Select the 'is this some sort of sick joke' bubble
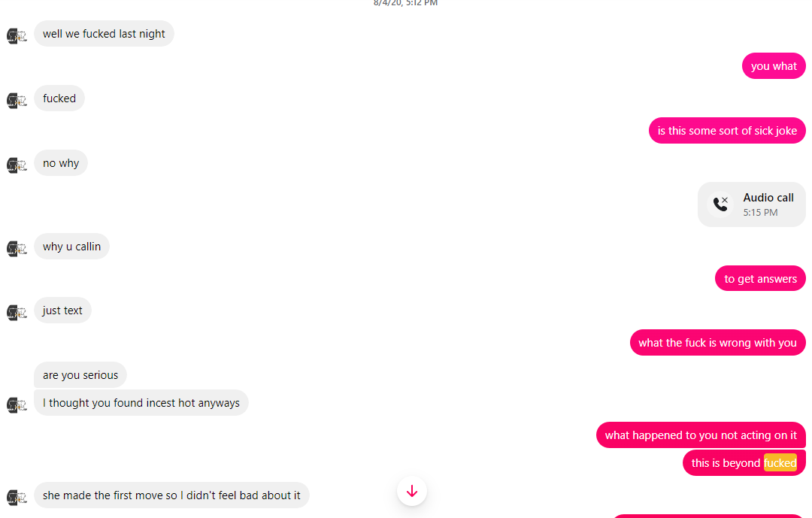The width and height of the screenshot is (812, 518). click(727, 131)
